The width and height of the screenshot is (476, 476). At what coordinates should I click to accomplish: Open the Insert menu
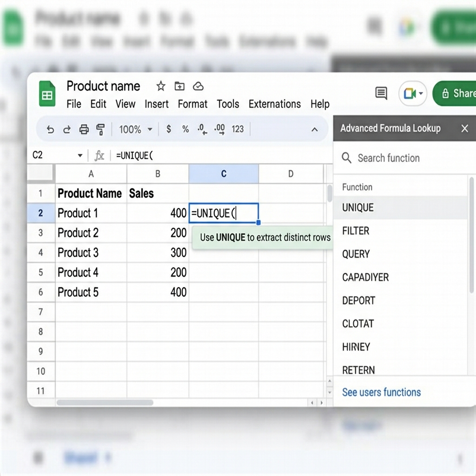pos(156,104)
